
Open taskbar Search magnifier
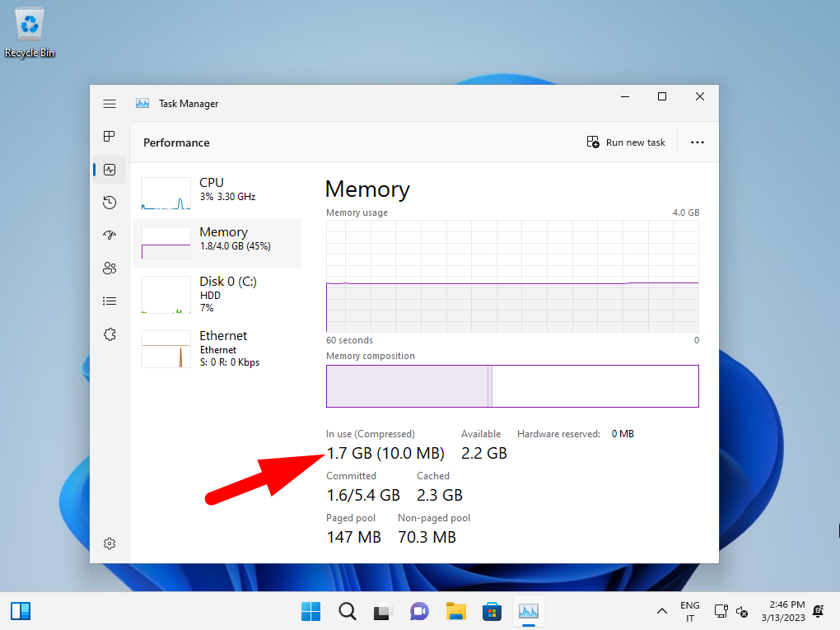348,611
